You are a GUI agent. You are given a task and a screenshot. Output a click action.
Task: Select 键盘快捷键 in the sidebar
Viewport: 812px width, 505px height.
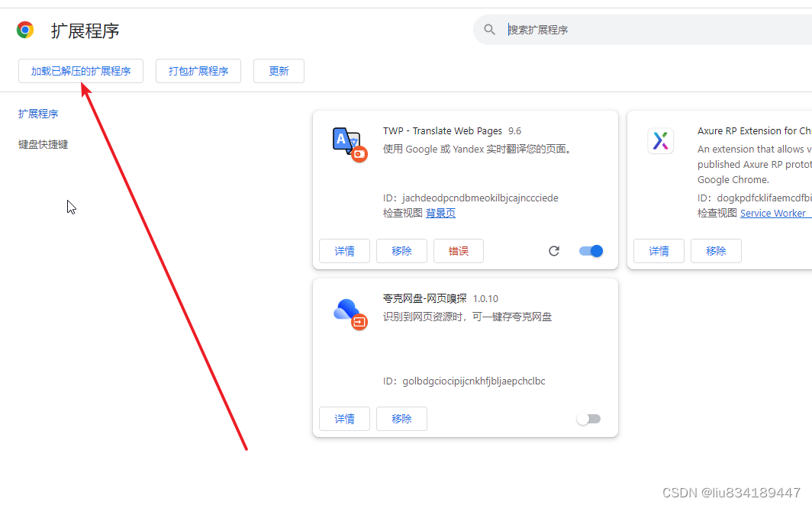43,144
